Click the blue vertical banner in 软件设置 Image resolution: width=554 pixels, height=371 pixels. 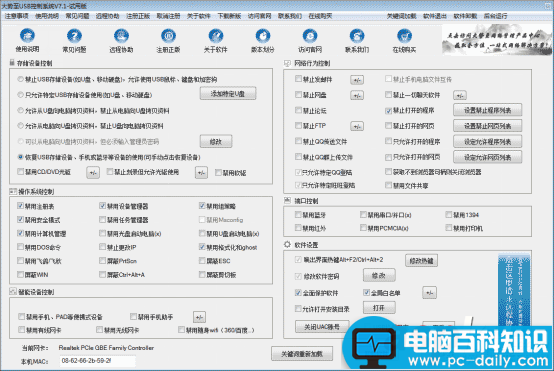pos(514,290)
